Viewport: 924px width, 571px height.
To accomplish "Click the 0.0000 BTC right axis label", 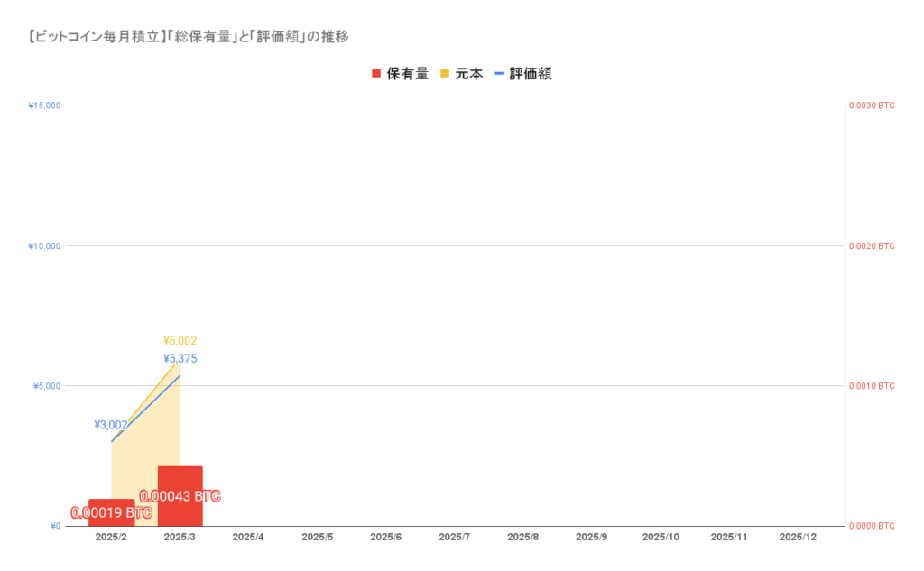I will point(872,526).
